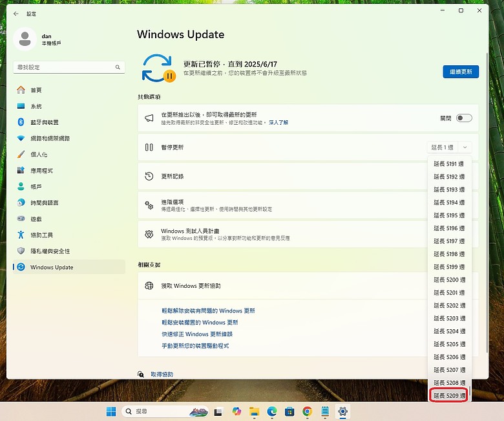The height and width of the screenshot is (421, 504).
Task: Click the Settings gear in the taskbar
Action: (x=342, y=411)
